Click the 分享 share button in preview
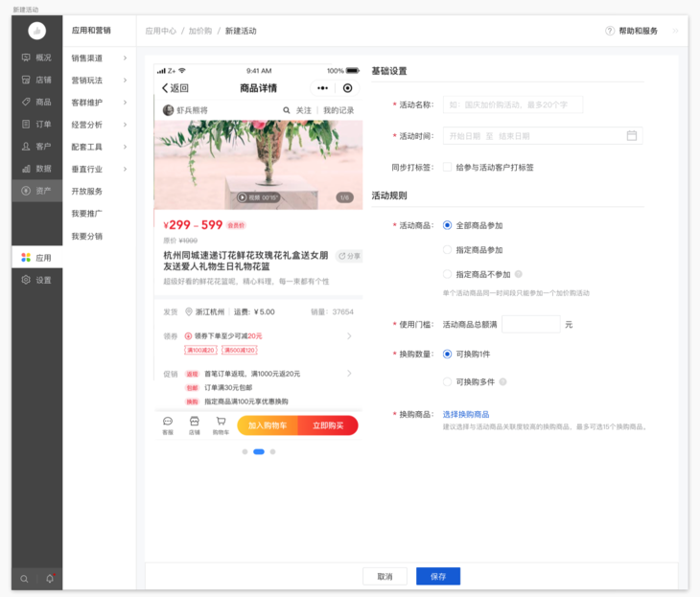700x597 pixels. click(350, 257)
